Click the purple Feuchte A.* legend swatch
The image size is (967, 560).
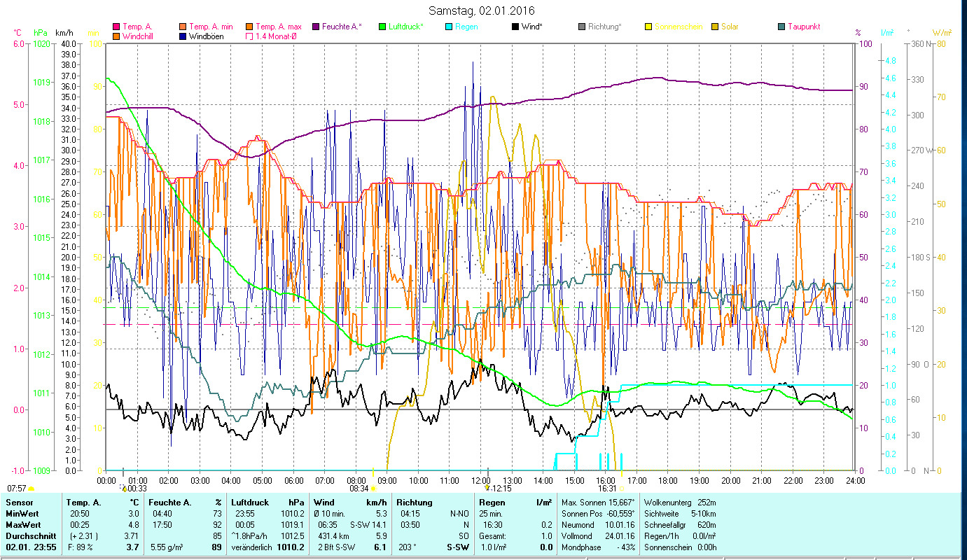[x=316, y=27]
